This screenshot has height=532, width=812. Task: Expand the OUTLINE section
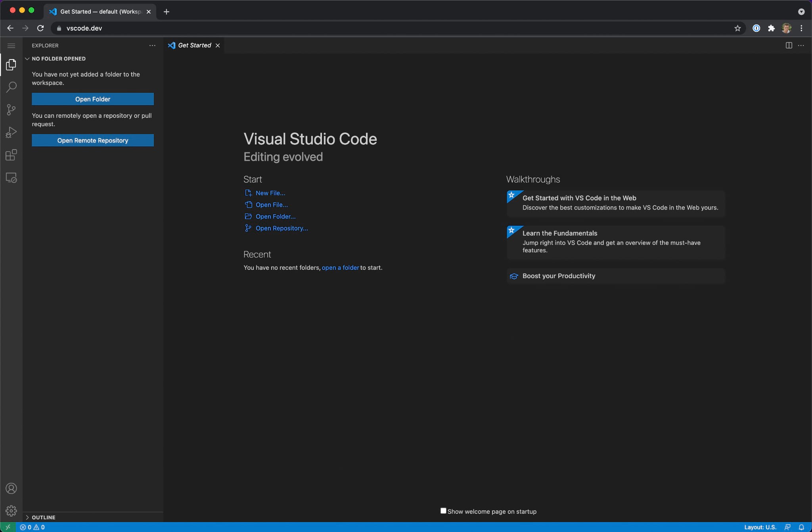28,517
